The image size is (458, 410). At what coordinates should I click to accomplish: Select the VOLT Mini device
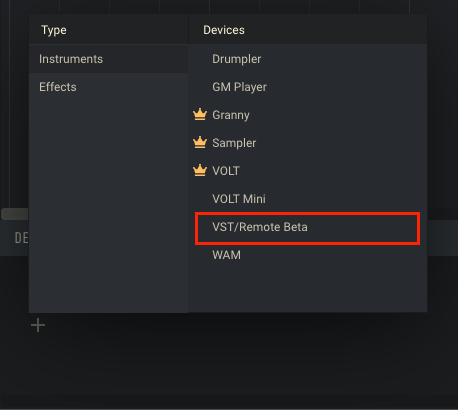pyautogui.click(x=308, y=199)
